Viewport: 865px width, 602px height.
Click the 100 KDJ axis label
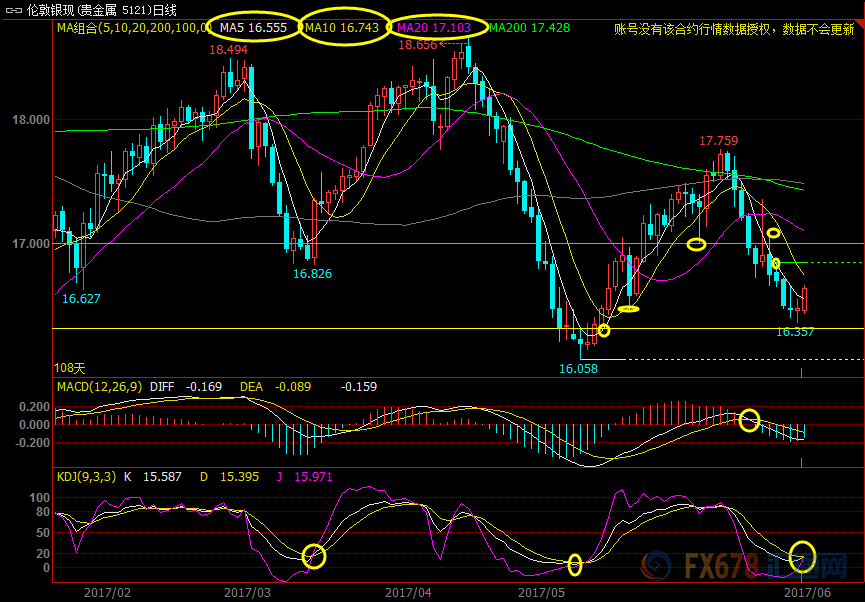(40, 498)
